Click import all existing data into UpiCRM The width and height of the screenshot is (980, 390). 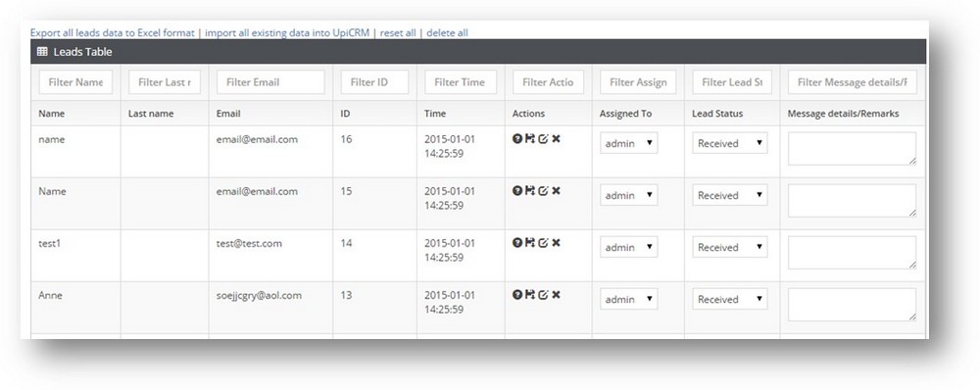pyautogui.click(x=287, y=32)
